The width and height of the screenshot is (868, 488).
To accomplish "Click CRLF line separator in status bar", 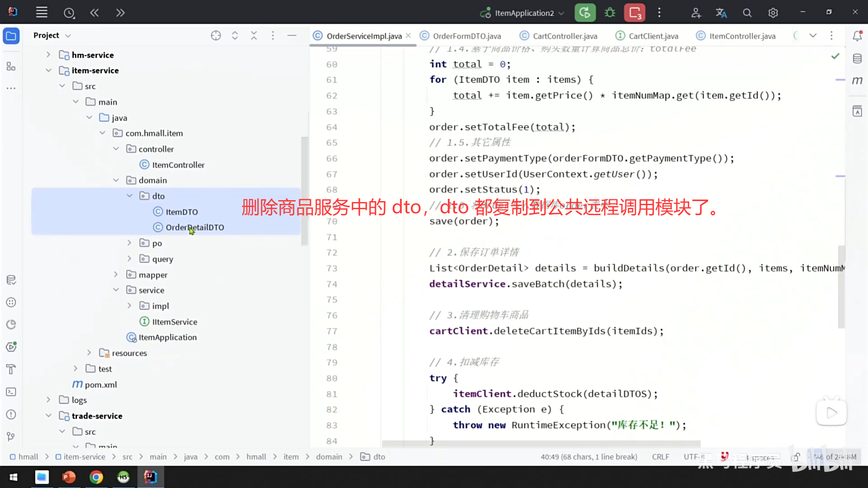I will point(660,457).
